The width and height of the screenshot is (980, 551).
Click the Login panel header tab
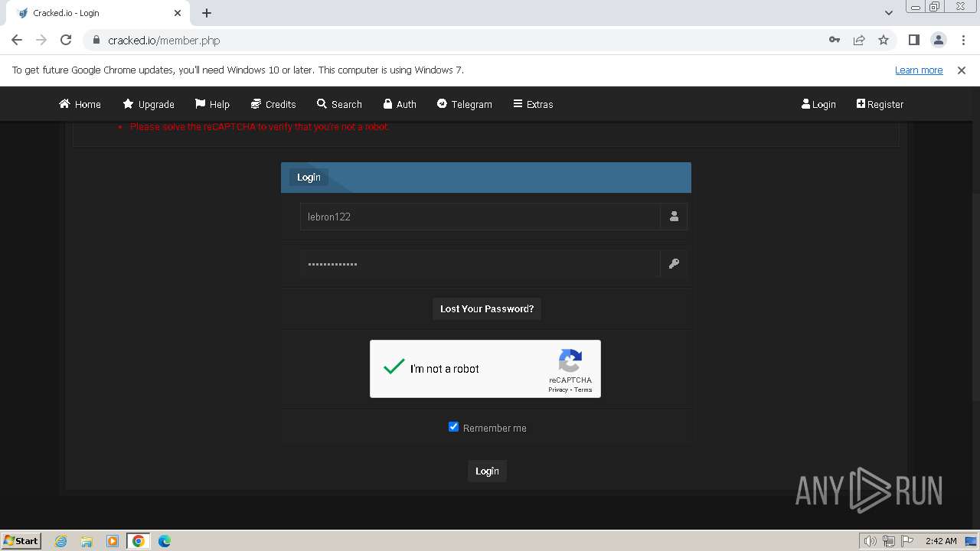(x=309, y=177)
